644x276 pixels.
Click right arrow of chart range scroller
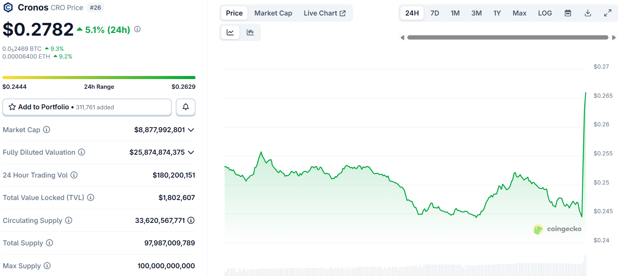coord(614,38)
